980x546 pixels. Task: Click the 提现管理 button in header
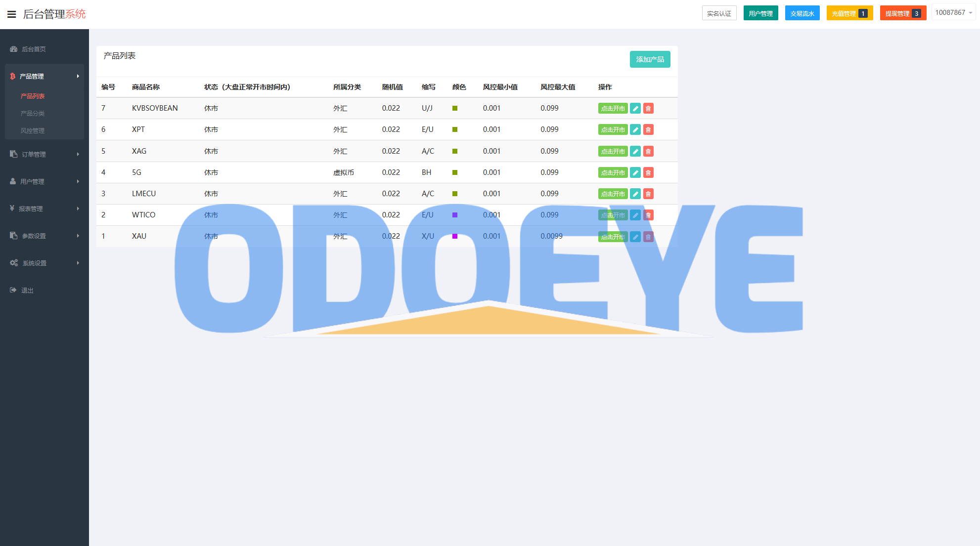click(902, 13)
